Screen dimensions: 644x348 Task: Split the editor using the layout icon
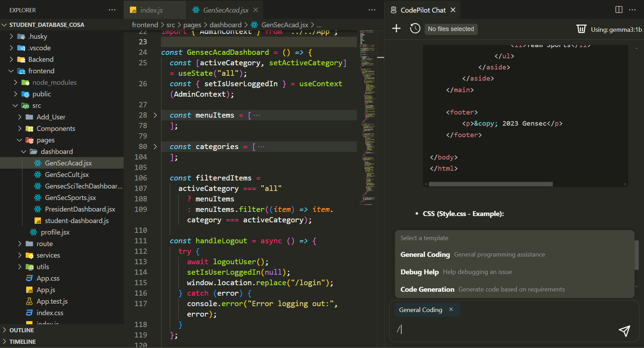coord(619,10)
